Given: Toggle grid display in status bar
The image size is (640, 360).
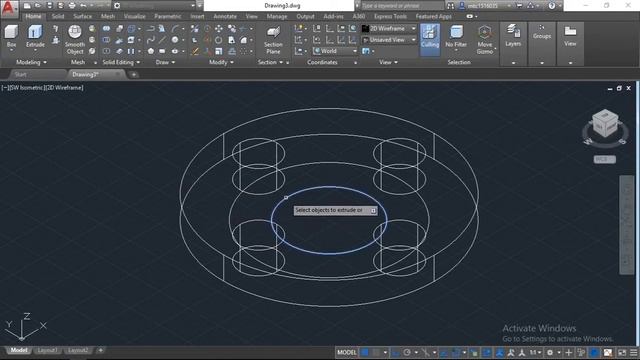Looking at the screenshot, I should [x=365, y=352].
